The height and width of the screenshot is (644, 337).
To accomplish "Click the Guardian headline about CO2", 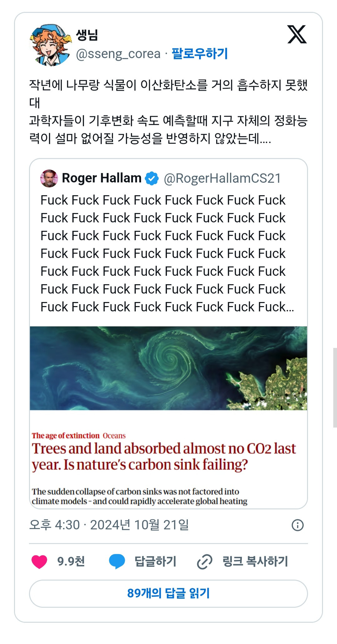I will (x=164, y=456).
